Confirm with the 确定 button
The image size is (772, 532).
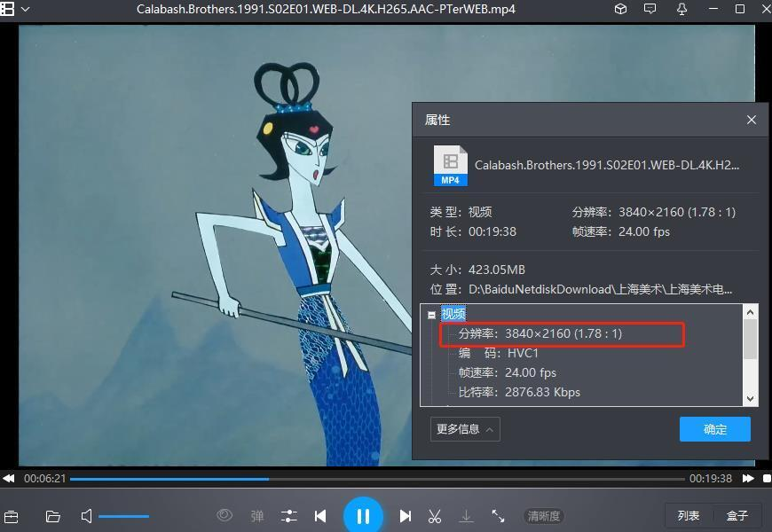[x=714, y=429]
